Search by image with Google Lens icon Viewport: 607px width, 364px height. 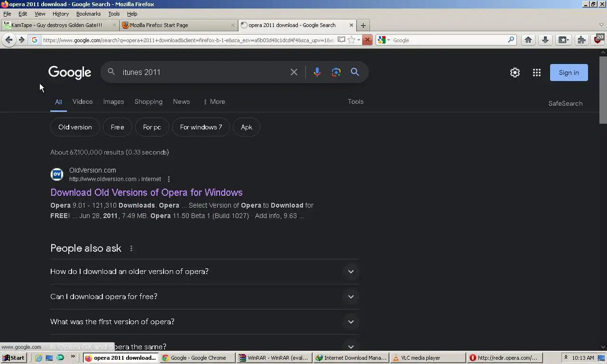336,72
